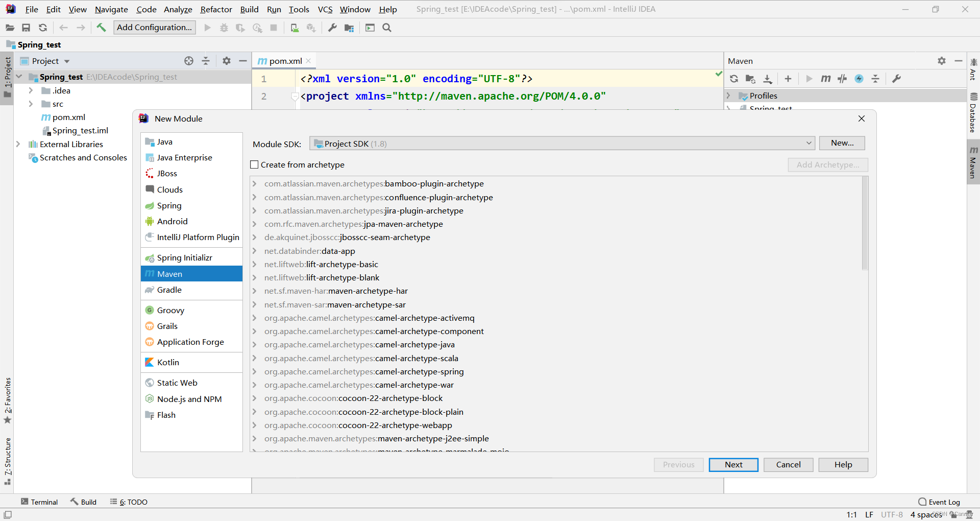Open the Refactor menu
This screenshot has width=980, height=521.
(216, 9)
